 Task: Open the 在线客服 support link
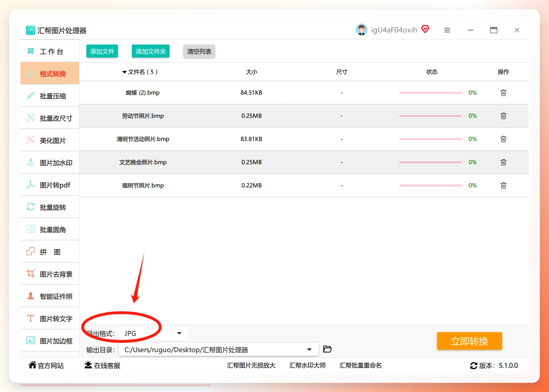(103, 366)
